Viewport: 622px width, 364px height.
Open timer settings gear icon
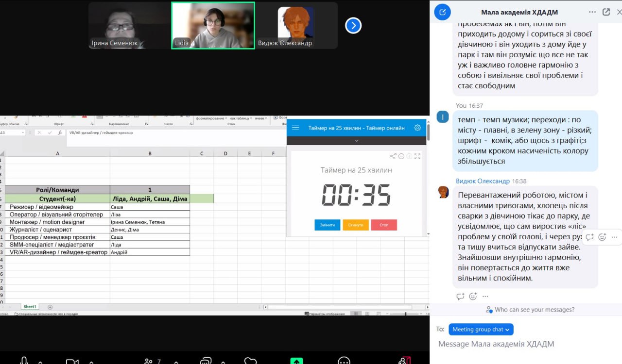417,128
